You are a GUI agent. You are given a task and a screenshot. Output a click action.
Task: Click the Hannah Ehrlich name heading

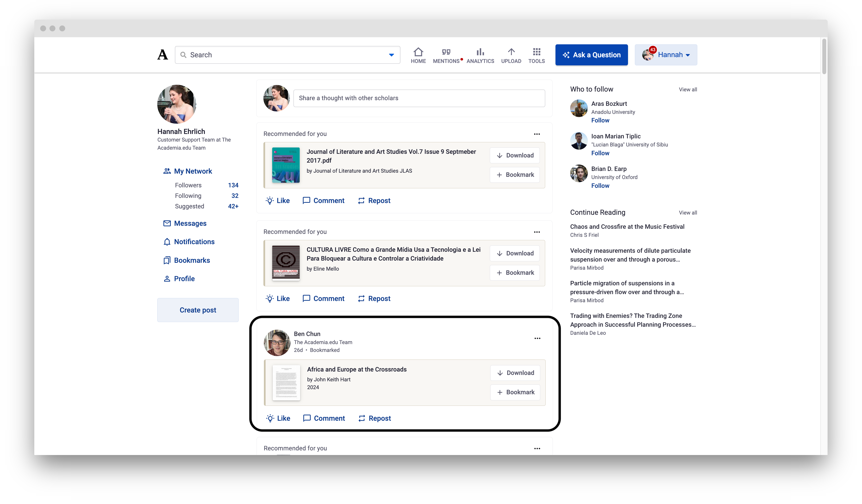coord(181,132)
